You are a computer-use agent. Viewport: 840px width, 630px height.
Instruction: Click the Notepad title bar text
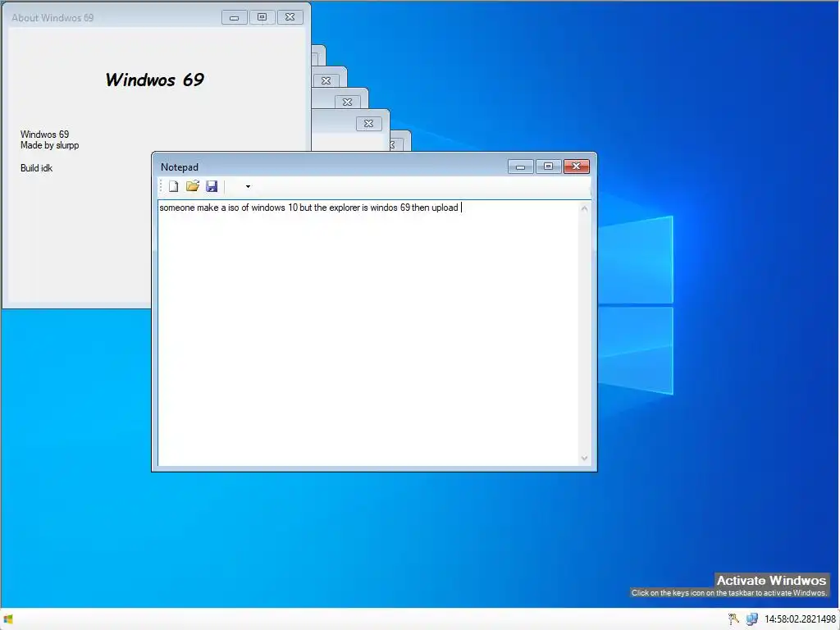point(180,167)
